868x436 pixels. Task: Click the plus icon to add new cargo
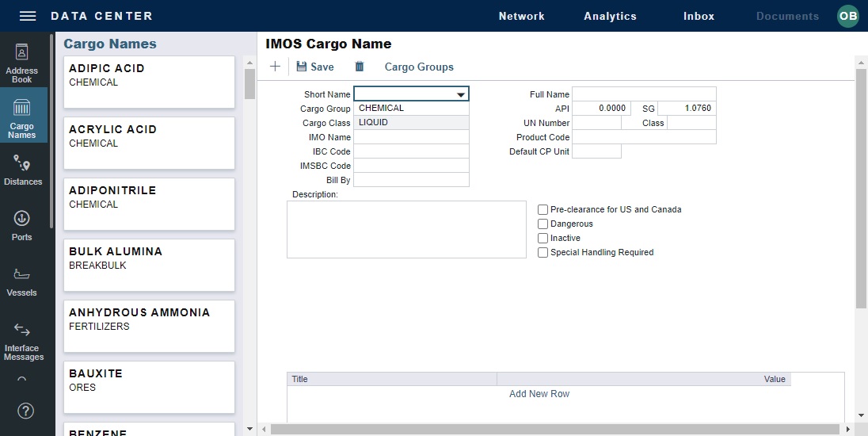click(275, 67)
